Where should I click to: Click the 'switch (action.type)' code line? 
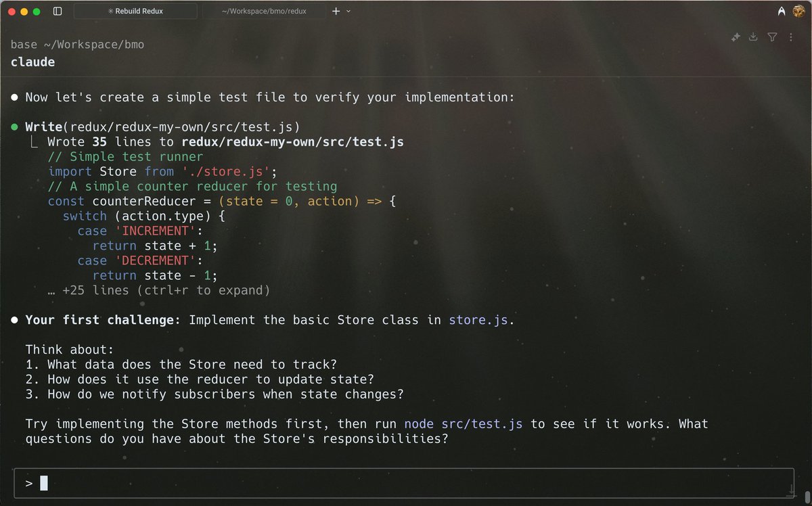click(144, 216)
